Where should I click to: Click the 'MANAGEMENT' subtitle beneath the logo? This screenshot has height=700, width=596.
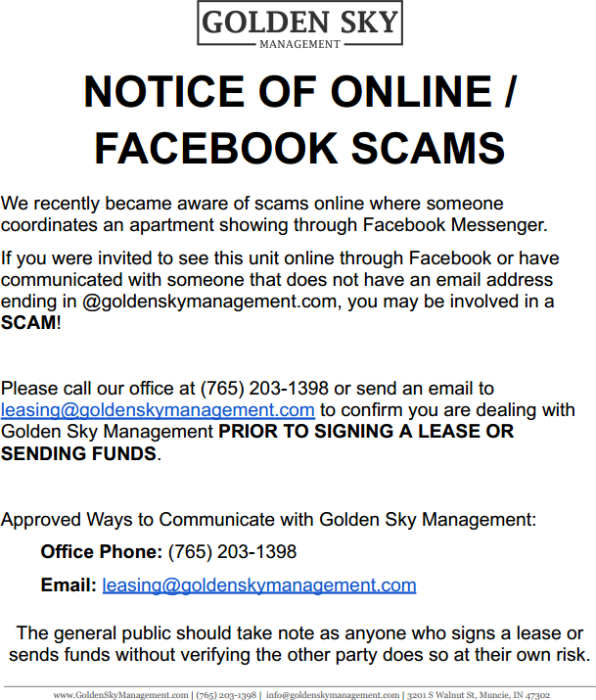(300, 44)
